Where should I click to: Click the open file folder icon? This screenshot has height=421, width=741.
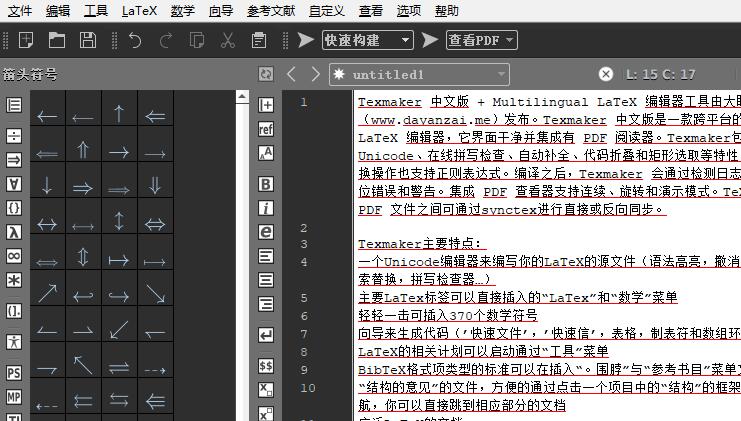57,40
